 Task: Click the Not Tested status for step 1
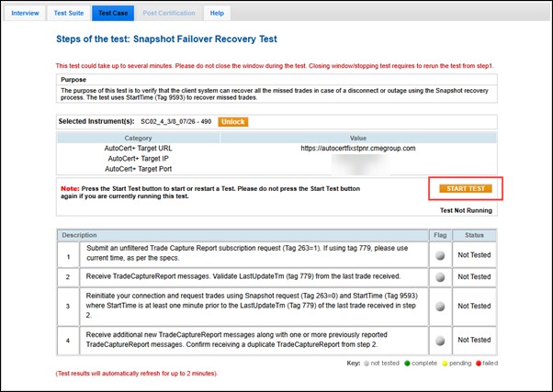[477, 253]
